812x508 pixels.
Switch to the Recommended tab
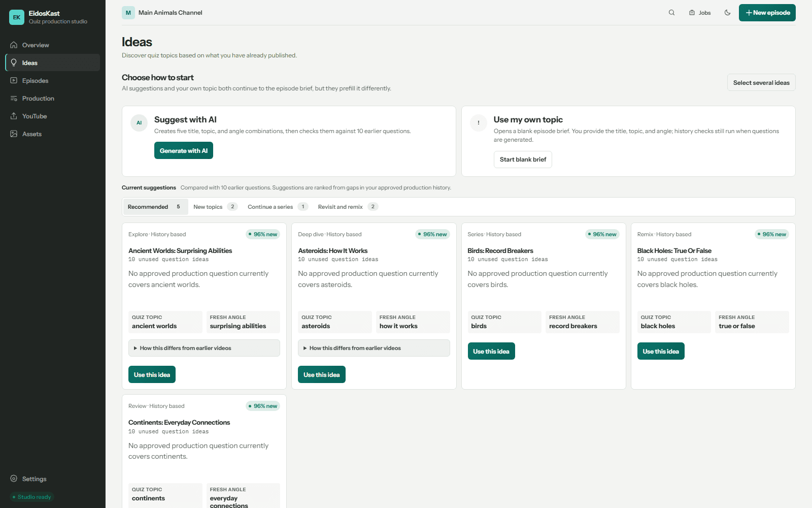click(x=155, y=207)
